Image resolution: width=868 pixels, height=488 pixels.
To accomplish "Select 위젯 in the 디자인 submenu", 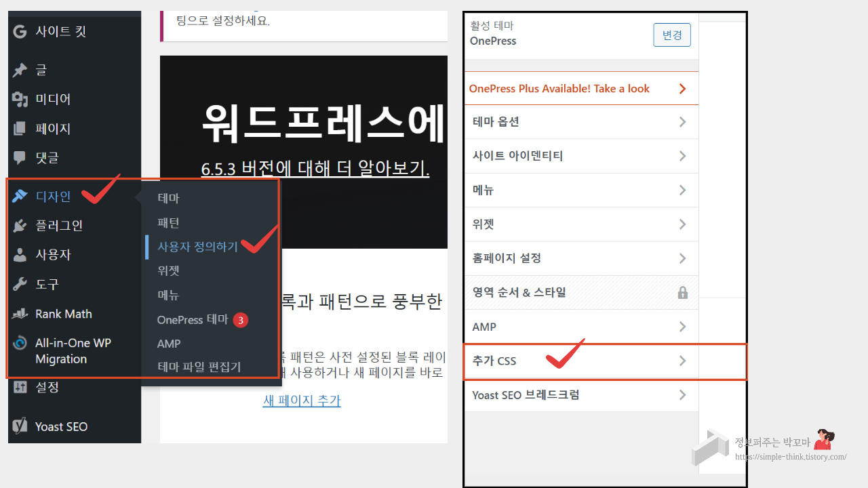I will (168, 270).
